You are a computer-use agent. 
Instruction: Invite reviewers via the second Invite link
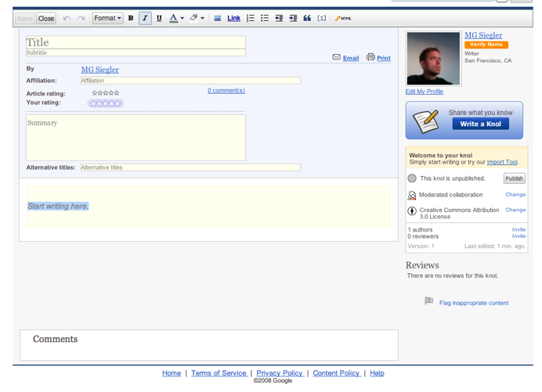coord(519,236)
